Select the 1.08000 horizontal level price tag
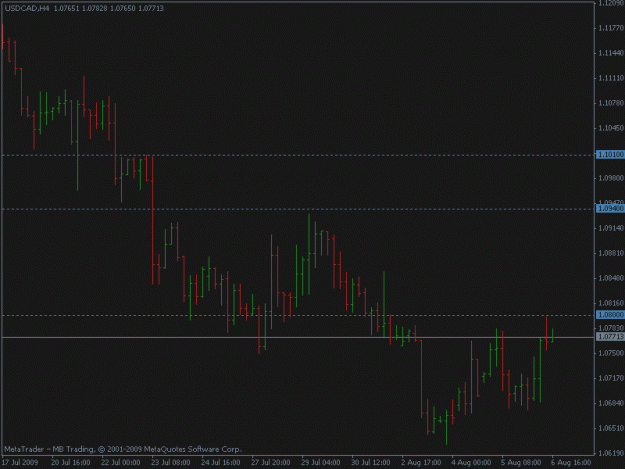625x469 pixels. [x=610, y=315]
